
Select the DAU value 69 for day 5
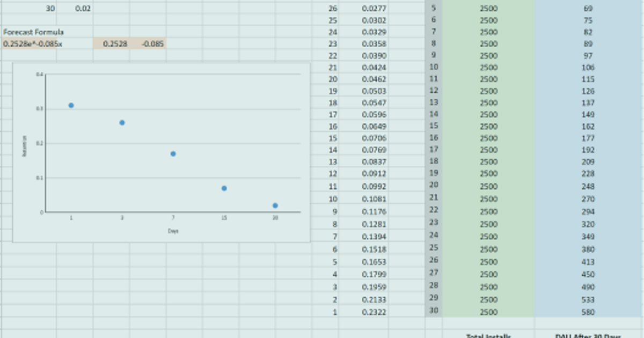(588, 8)
